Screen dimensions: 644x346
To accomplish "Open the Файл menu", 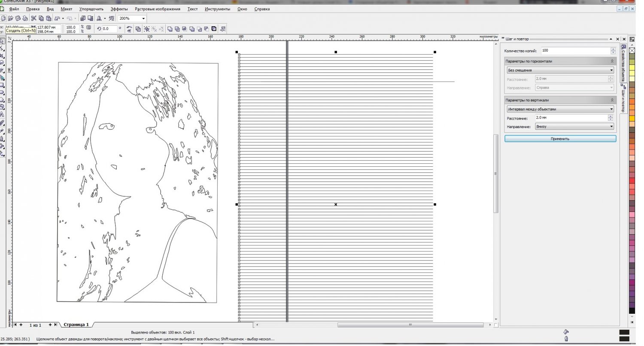I will (14, 9).
